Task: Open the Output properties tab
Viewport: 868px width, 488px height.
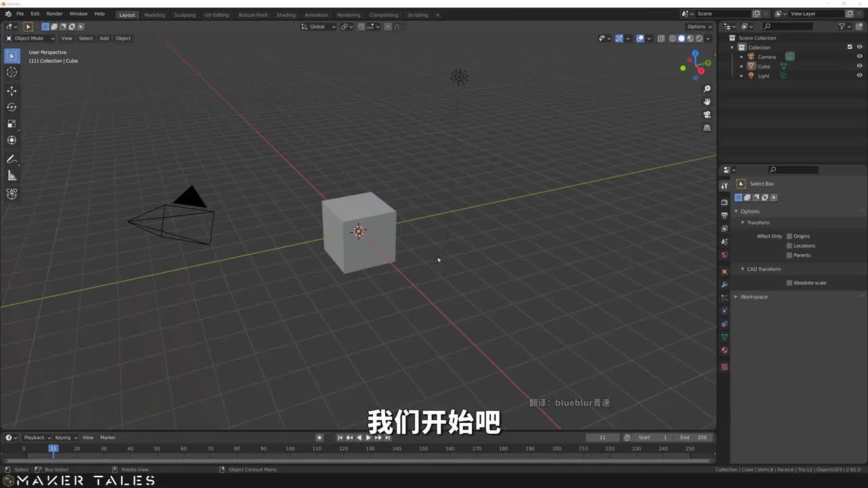Action: [x=724, y=215]
